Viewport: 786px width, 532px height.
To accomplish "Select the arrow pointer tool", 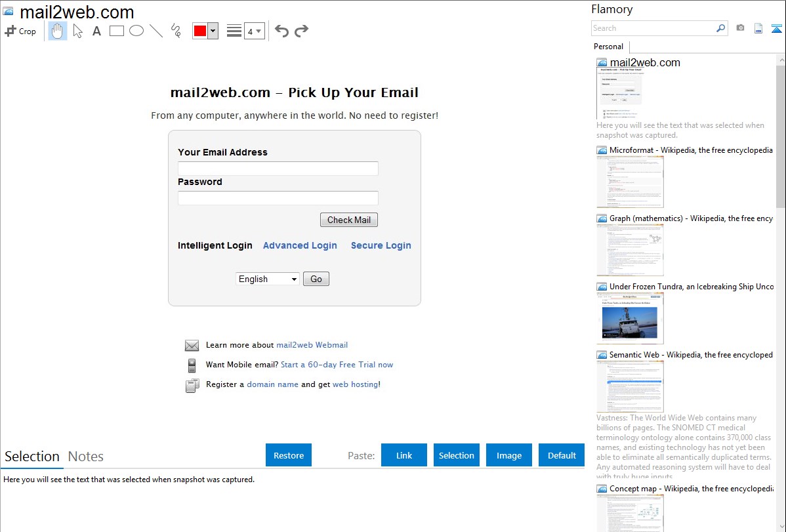I will point(77,31).
